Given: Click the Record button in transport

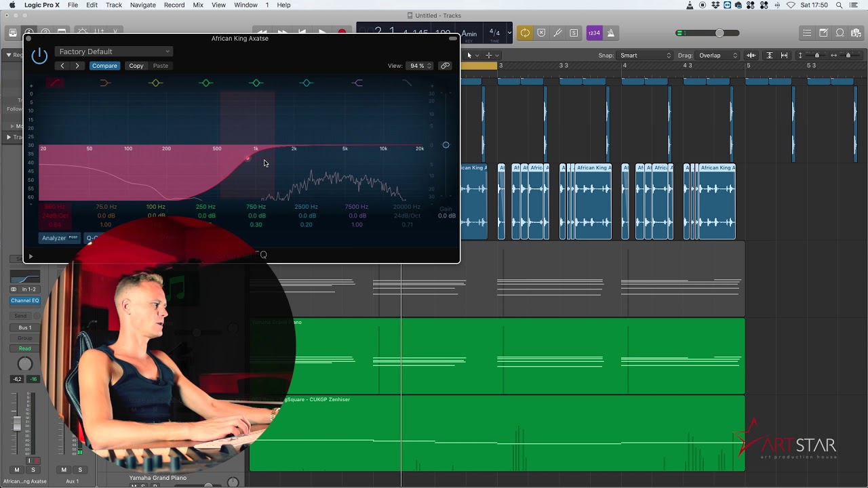Looking at the screenshot, I should [342, 32].
